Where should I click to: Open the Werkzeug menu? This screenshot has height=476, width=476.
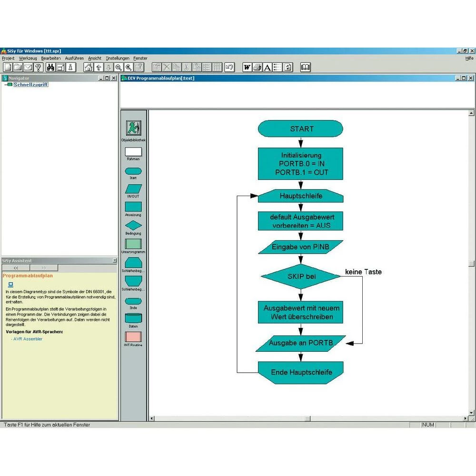28,58
